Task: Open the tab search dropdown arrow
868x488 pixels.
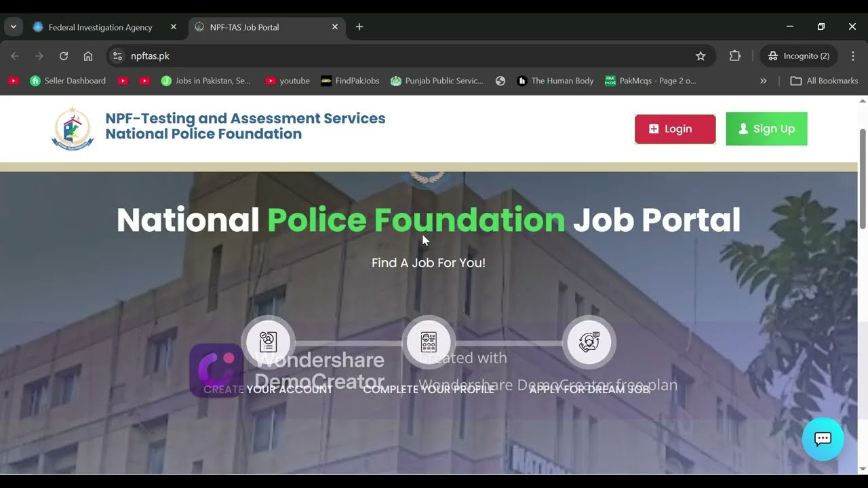Action: 13,27
